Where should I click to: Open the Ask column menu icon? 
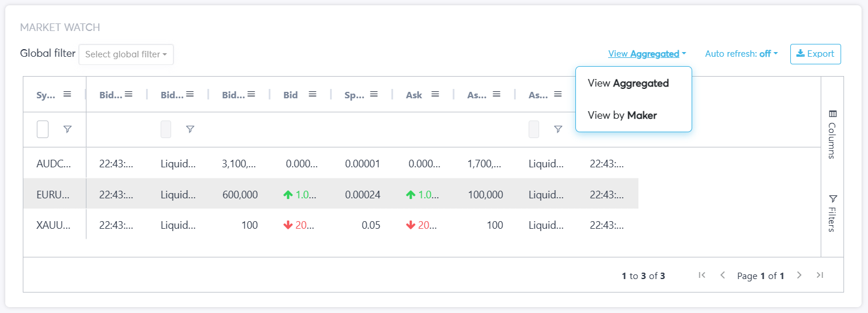point(435,94)
